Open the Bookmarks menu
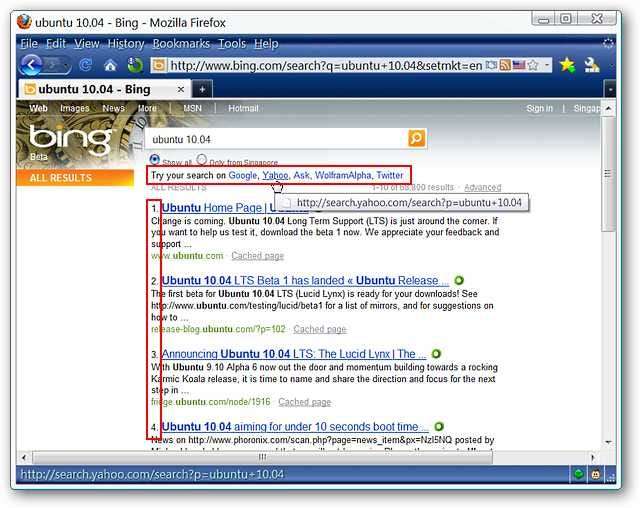The width and height of the screenshot is (640, 508). [181, 44]
